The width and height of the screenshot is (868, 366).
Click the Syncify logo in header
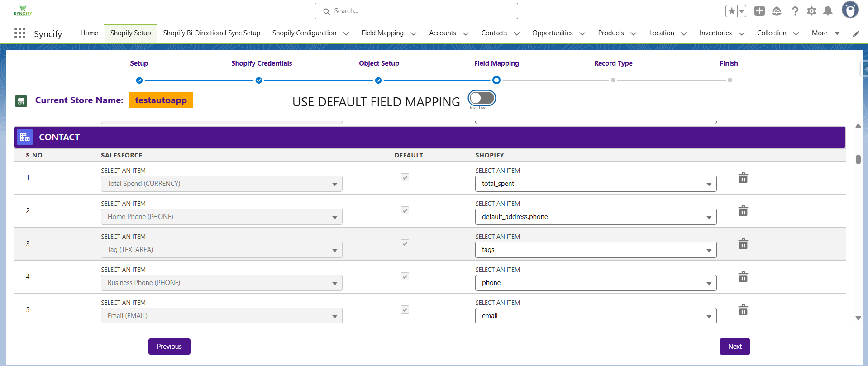(x=23, y=10)
